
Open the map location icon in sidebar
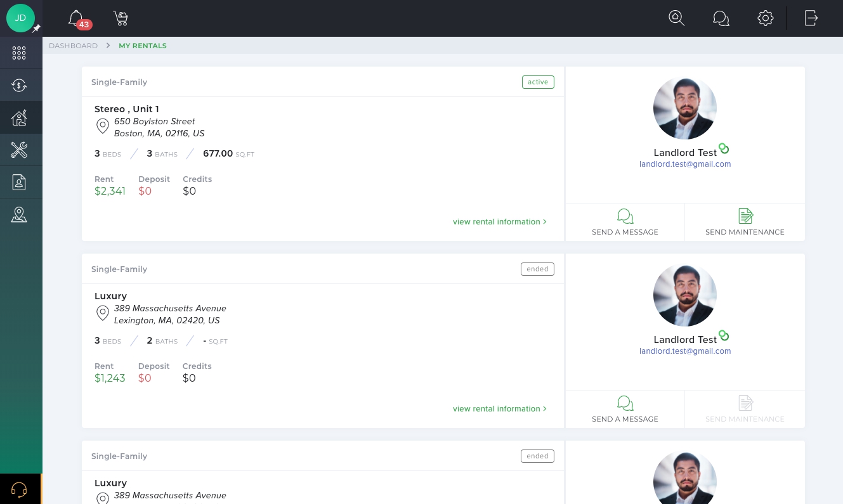click(19, 215)
